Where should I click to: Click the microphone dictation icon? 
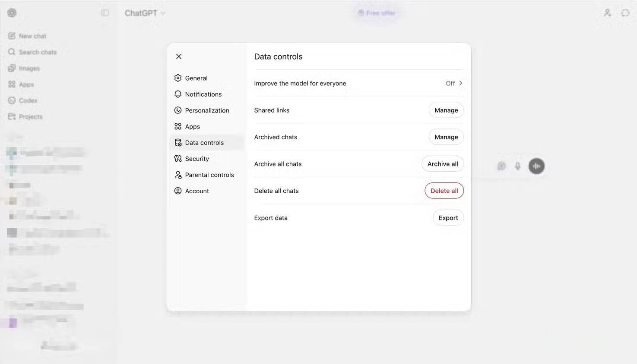point(517,166)
